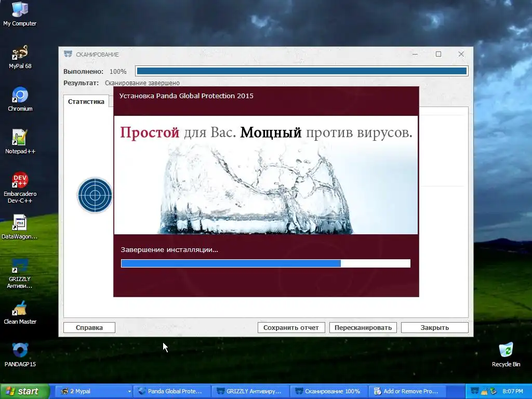Open DataWagon desktop shortcut
The width and height of the screenshot is (532, 399).
(20, 227)
